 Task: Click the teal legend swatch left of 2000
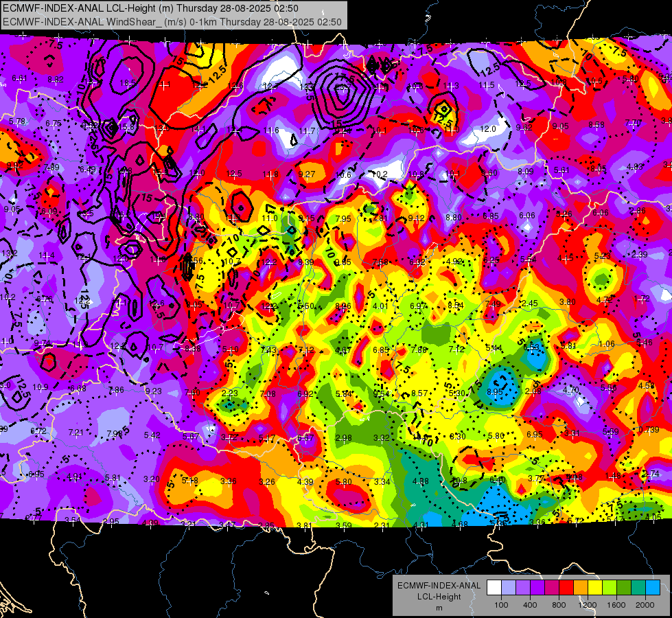coord(638,588)
